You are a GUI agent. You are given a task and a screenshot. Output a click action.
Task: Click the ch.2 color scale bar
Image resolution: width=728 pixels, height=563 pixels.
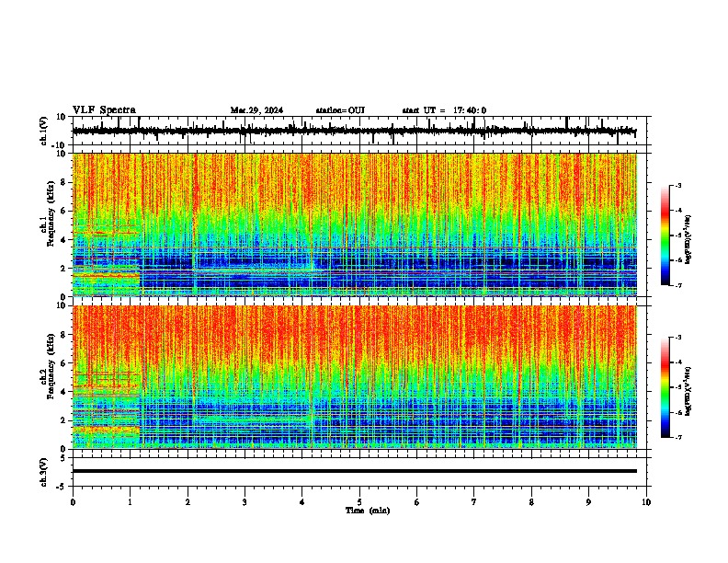click(x=665, y=387)
